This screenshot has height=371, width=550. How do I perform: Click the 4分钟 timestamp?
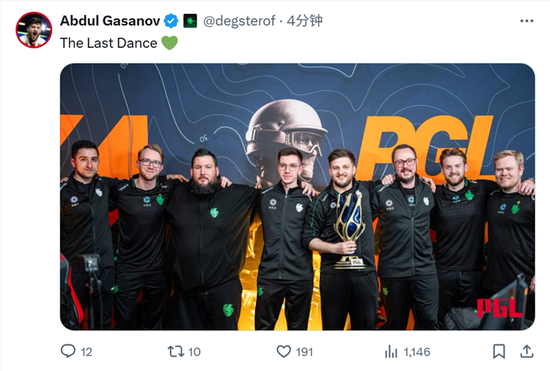(304, 21)
